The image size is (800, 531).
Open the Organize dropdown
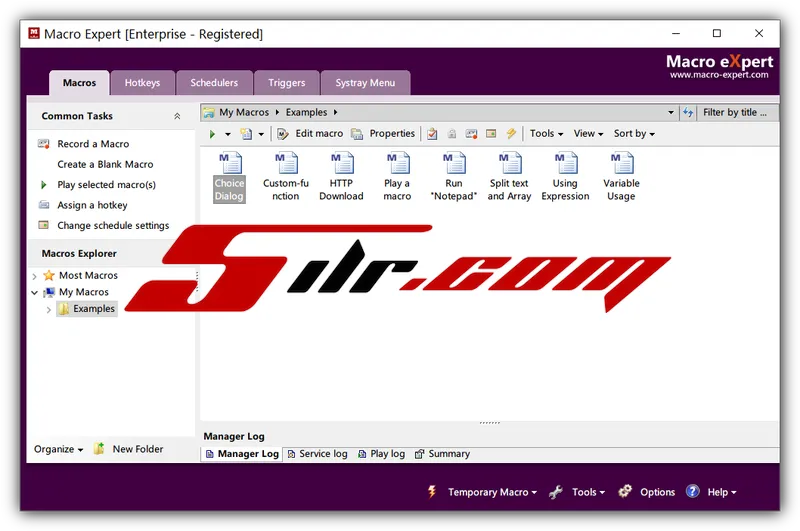58,449
